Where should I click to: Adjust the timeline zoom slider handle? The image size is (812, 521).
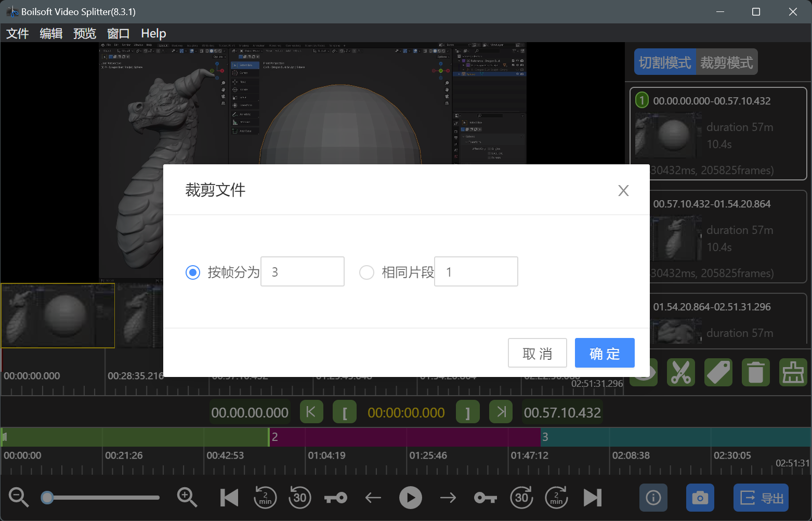tap(47, 498)
